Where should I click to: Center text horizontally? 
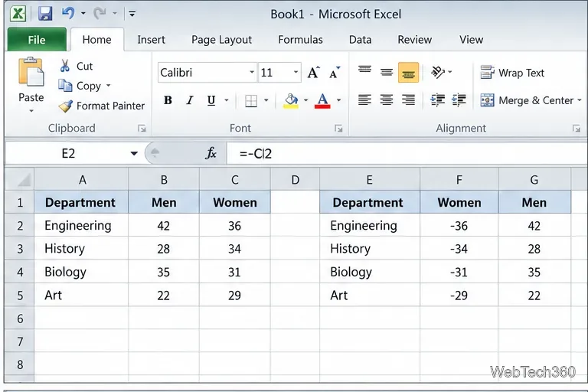pos(386,100)
